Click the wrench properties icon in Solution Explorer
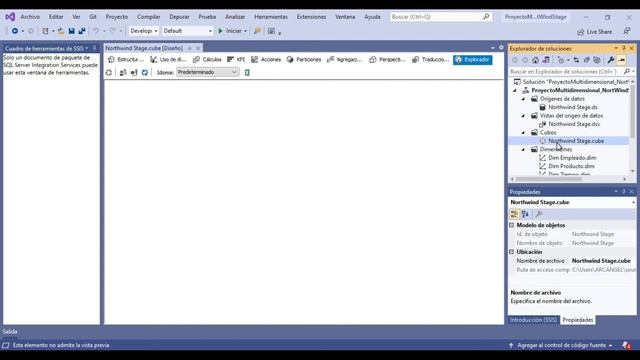The height and width of the screenshot is (360, 640). (611, 60)
